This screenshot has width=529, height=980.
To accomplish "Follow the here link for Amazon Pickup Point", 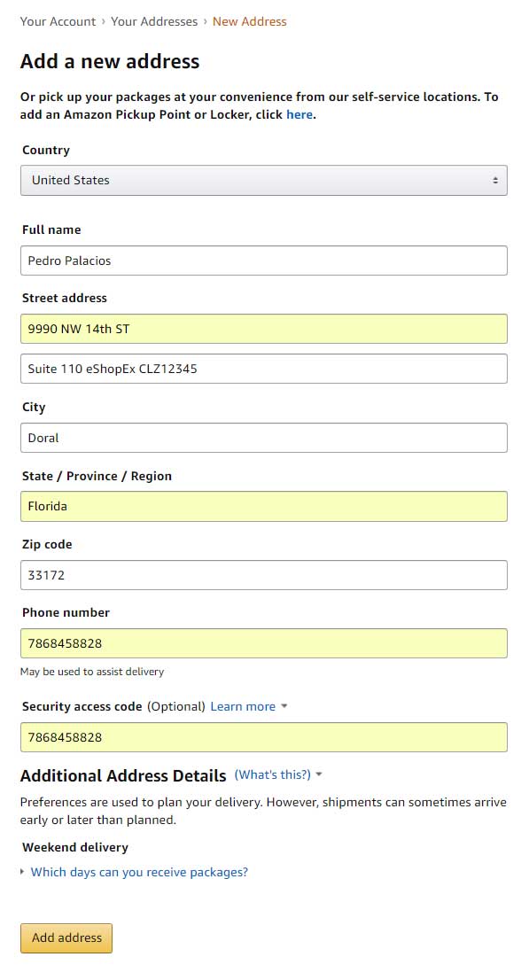I will click(300, 114).
